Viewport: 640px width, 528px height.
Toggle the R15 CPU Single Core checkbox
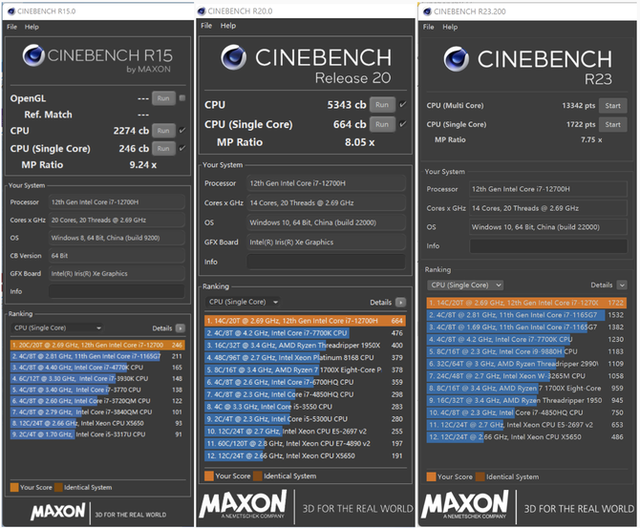tap(183, 148)
